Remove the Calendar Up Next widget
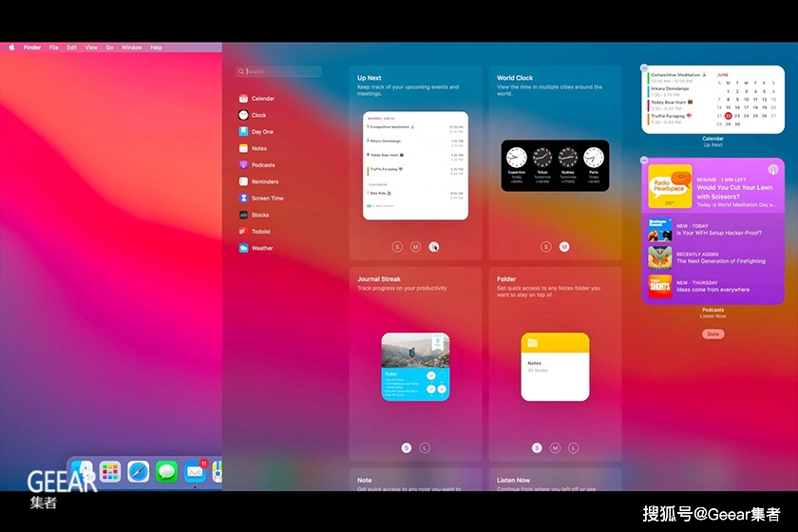 point(644,68)
